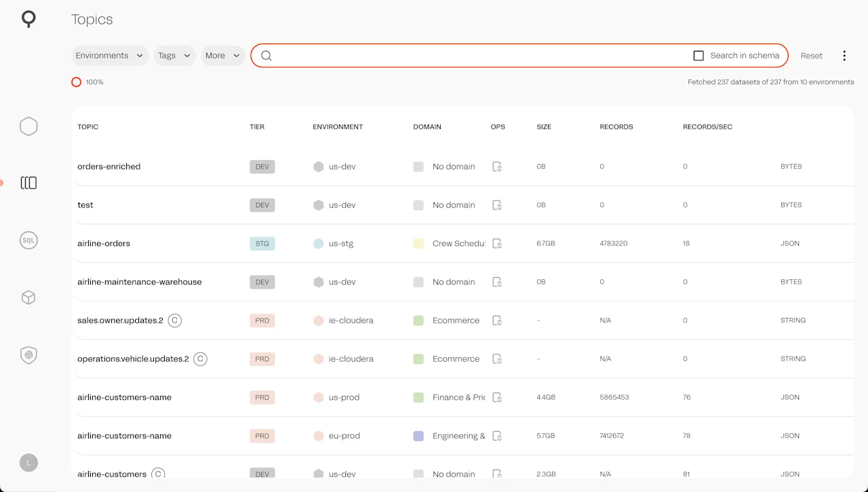The image size is (868, 492).
Task: Click inside the topic search input field
Action: (441, 56)
